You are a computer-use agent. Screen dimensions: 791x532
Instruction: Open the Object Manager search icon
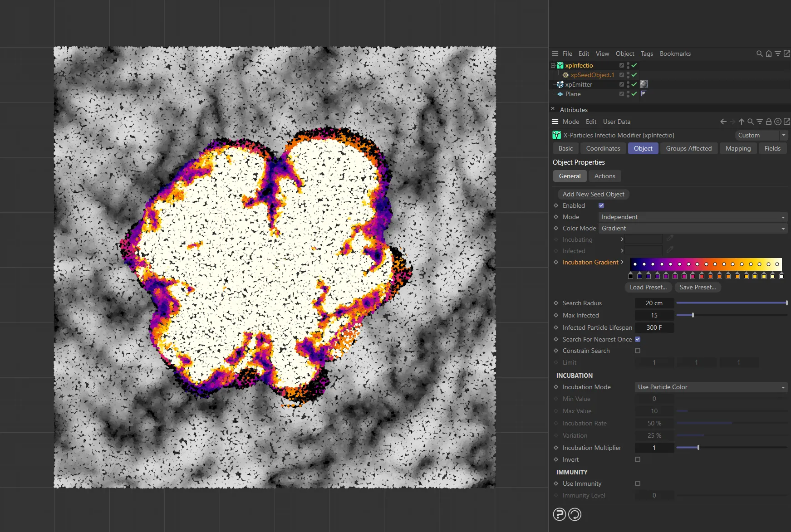point(759,54)
